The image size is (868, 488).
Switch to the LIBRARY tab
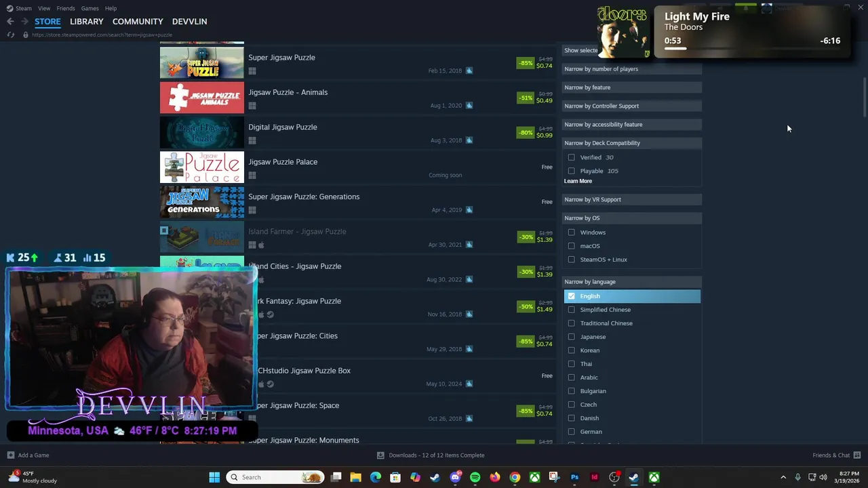pyautogui.click(x=87, y=22)
